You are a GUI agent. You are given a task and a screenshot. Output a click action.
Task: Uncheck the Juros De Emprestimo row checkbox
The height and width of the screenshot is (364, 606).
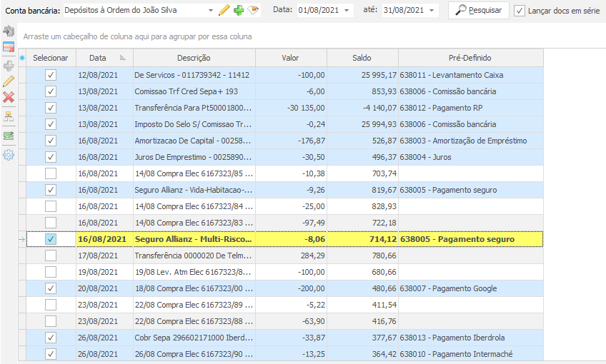pyautogui.click(x=51, y=157)
